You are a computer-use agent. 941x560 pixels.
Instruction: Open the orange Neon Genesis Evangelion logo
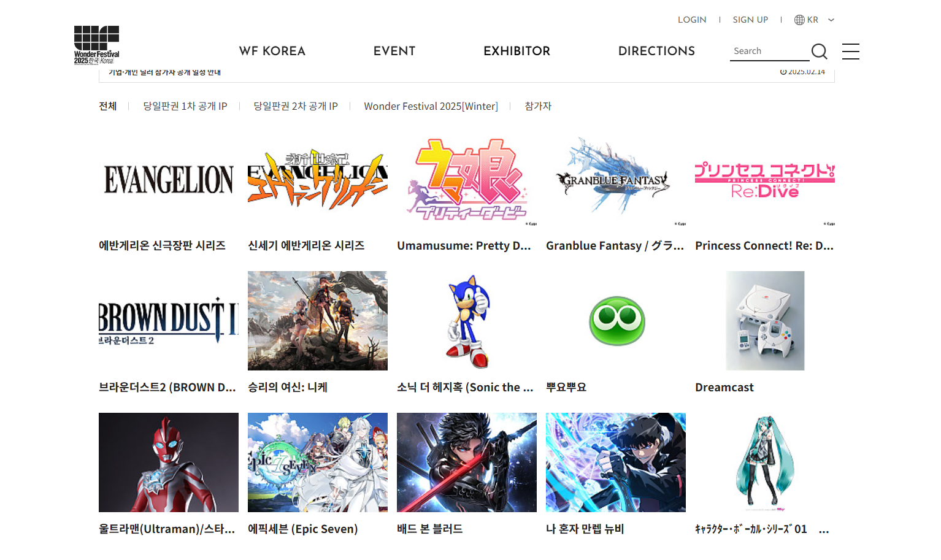point(318,179)
